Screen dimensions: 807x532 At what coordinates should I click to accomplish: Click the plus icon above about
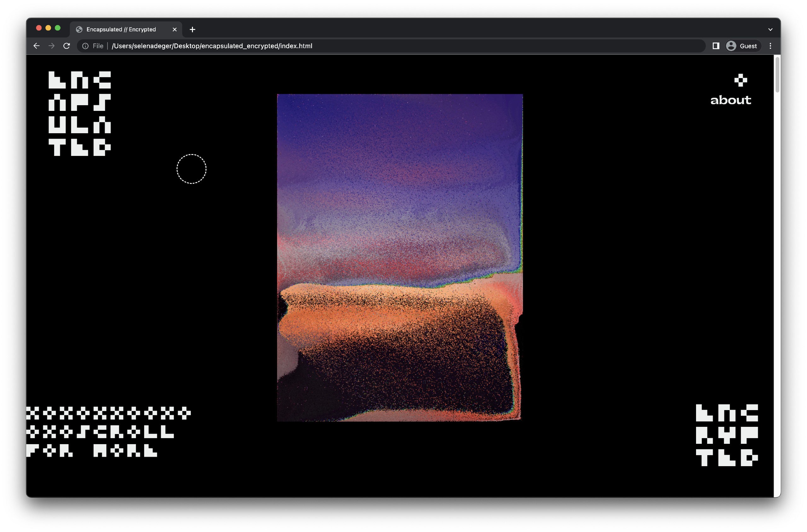tap(740, 80)
